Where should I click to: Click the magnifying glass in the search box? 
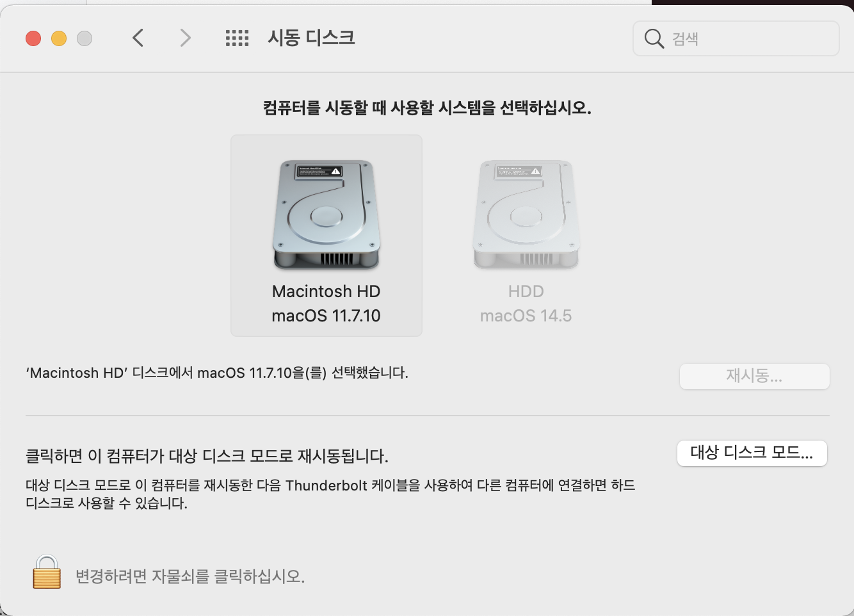tap(654, 38)
